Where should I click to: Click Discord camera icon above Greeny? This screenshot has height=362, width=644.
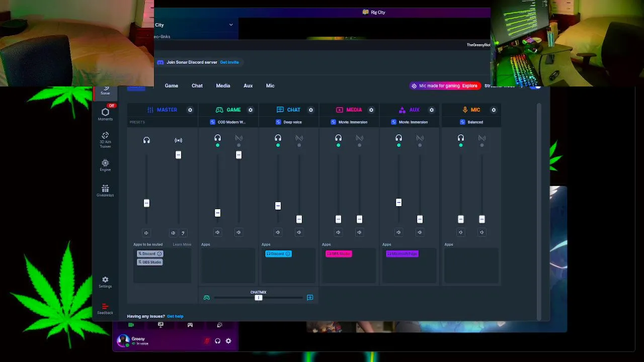tap(131, 325)
